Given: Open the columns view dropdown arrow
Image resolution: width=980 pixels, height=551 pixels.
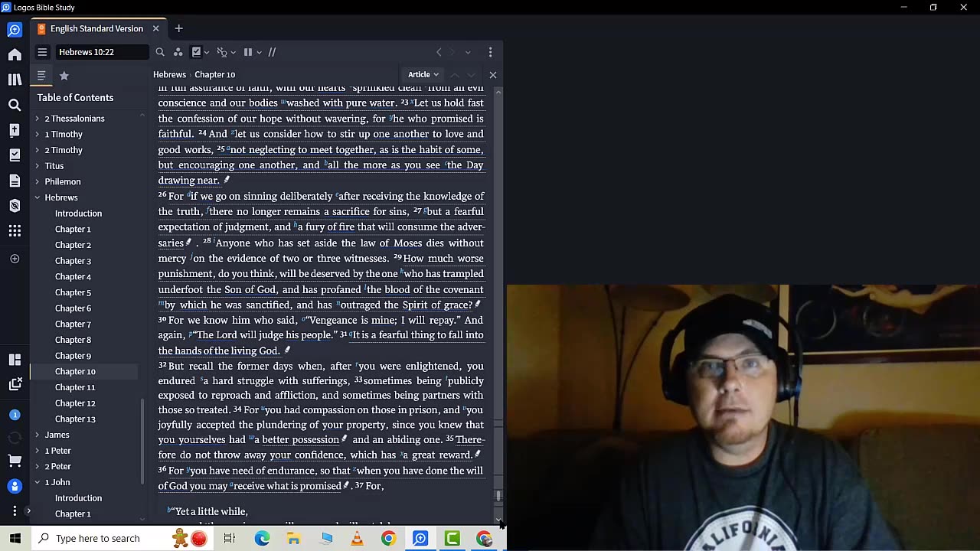Looking at the screenshot, I should pyautogui.click(x=259, y=53).
